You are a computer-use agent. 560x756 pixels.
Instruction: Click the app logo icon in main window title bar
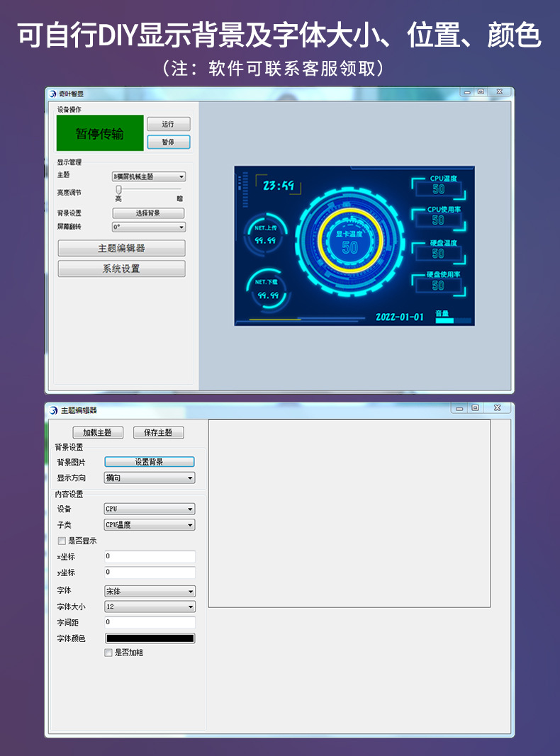(53, 94)
